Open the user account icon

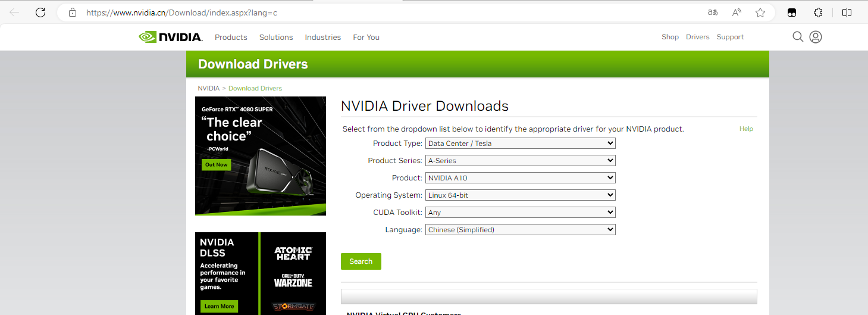point(816,37)
